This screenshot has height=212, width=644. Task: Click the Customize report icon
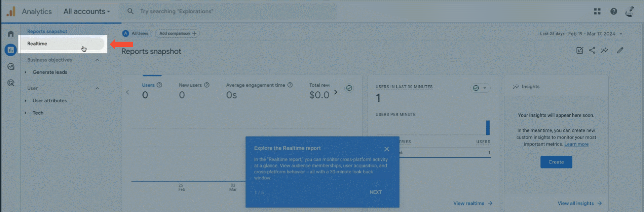[x=580, y=51]
